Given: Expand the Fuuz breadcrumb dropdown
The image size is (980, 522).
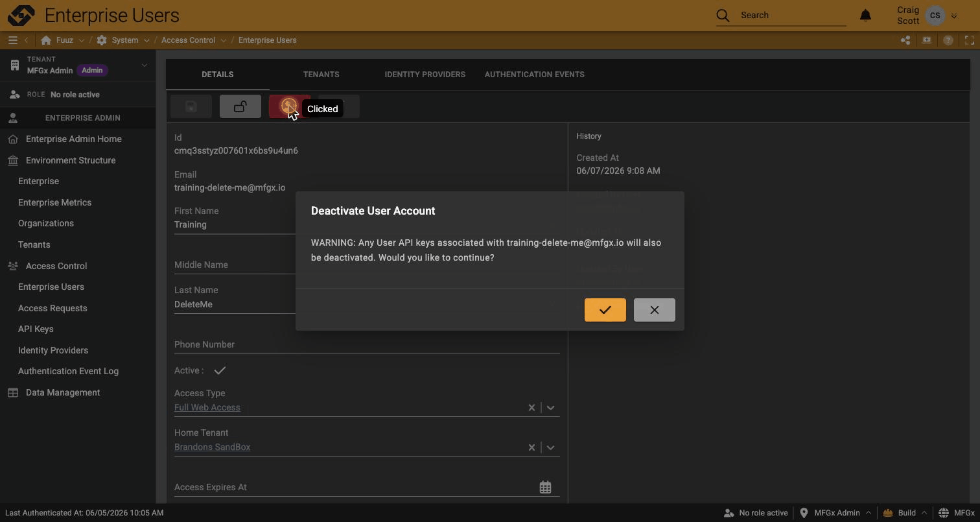Looking at the screenshot, I should pyautogui.click(x=81, y=40).
